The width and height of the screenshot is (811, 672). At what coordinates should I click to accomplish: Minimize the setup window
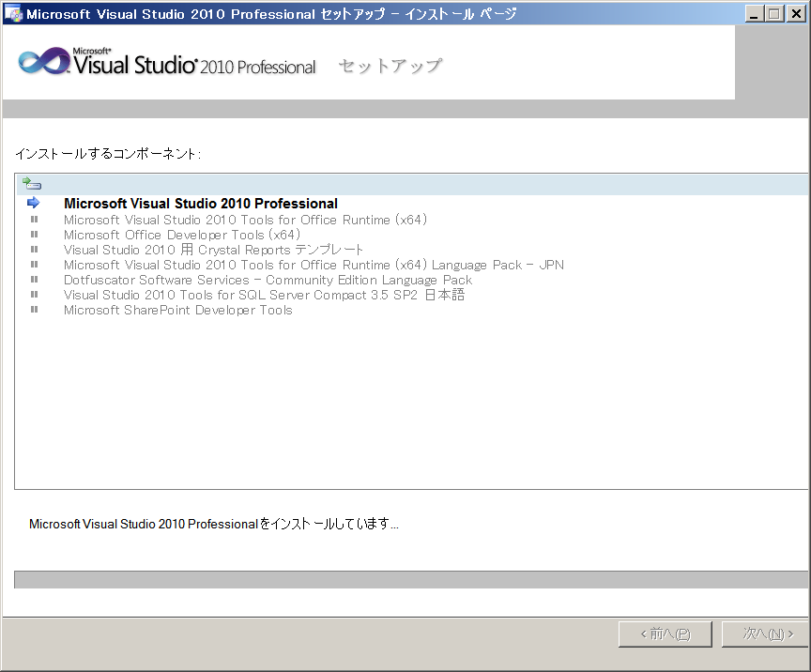click(x=755, y=13)
